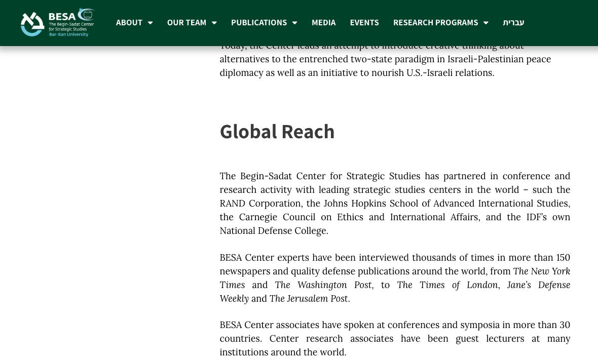Viewport: 598px width, 364px height.
Task: Click the Global Reach heading
Action: click(277, 132)
